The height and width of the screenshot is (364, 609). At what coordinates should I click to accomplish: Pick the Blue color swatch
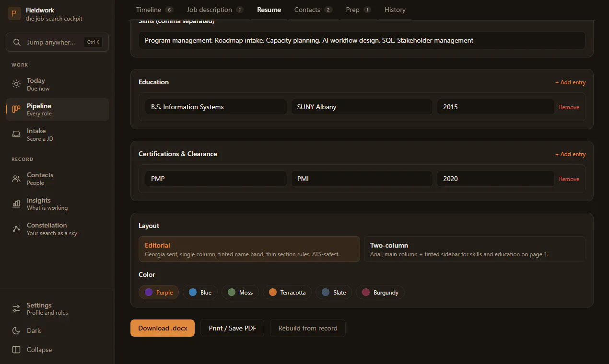[x=200, y=292]
